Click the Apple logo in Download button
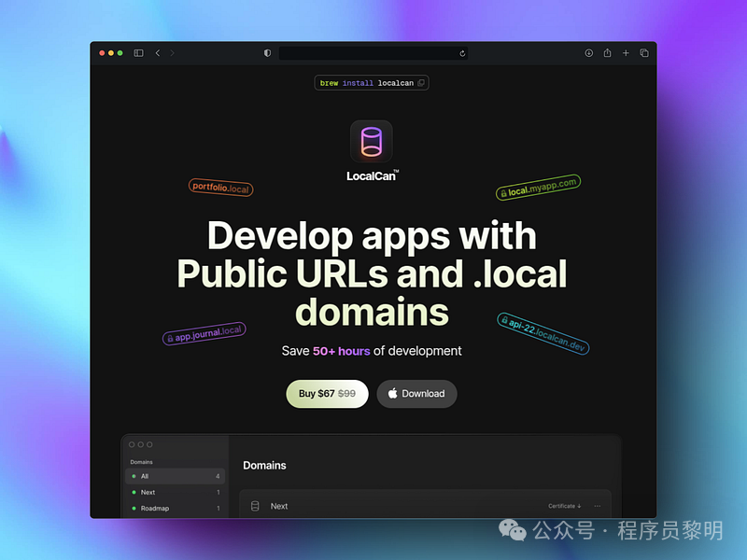 pos(392,393)
